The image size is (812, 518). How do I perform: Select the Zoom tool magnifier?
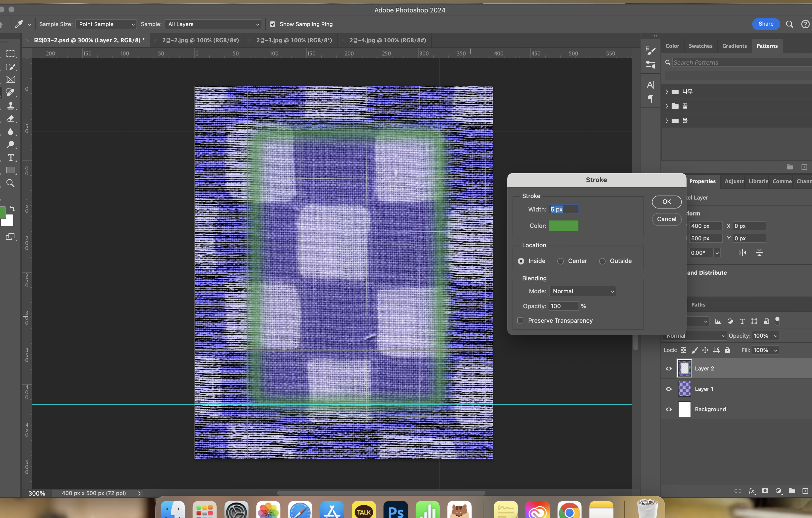click(x=11, y=183)
